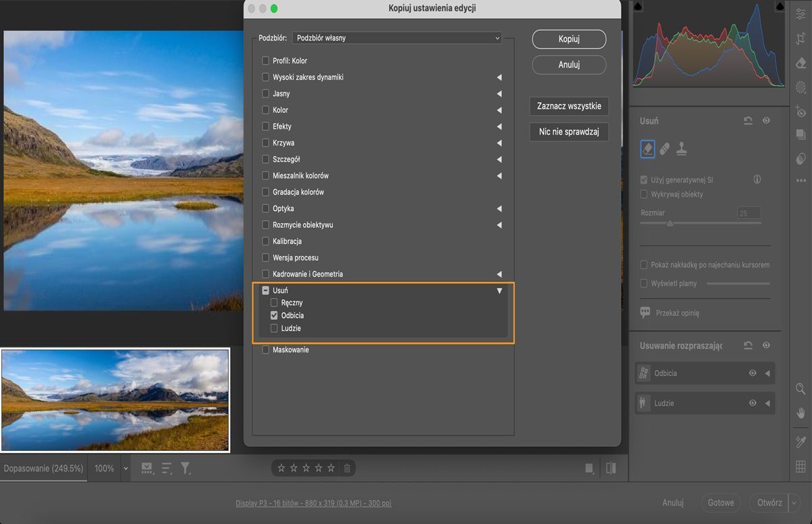Enable the Ludzie checkbox
The height and width of the screenshot is (524, 812).
274,329
